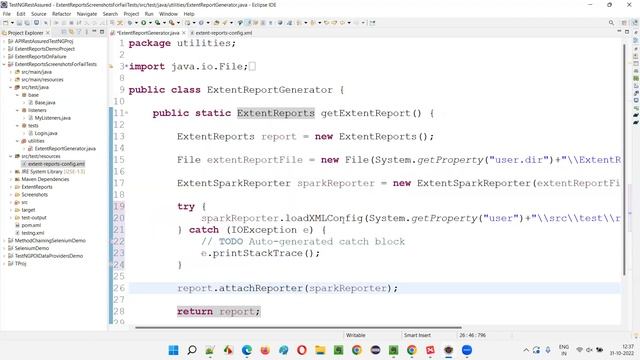The width and height of the screenshot is (640, 360).
Task: Collapse the ExtentReportsScreenshotsForFailTests project
Action: [x=4, y=64]
